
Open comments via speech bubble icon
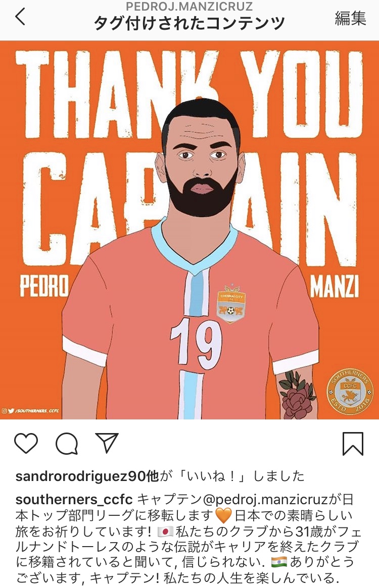[67, 444]
